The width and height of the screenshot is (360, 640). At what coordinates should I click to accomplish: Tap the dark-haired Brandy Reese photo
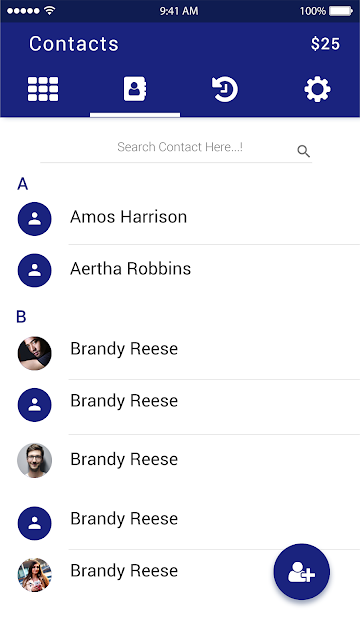coord(35,353)
